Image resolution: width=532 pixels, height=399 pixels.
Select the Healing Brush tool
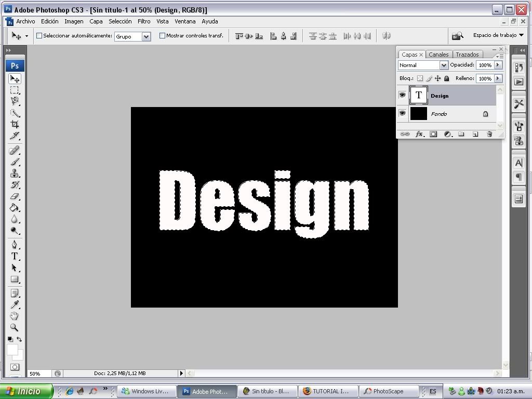coord(14,150)
